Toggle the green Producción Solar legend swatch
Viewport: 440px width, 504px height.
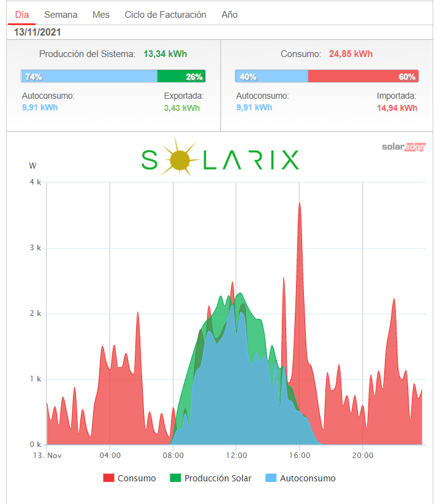pyautogui.click(x=175, y=478)
